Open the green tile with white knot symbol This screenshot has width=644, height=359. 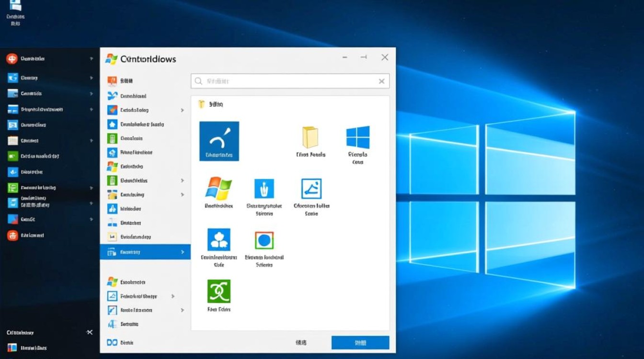(x=219, y=291)
